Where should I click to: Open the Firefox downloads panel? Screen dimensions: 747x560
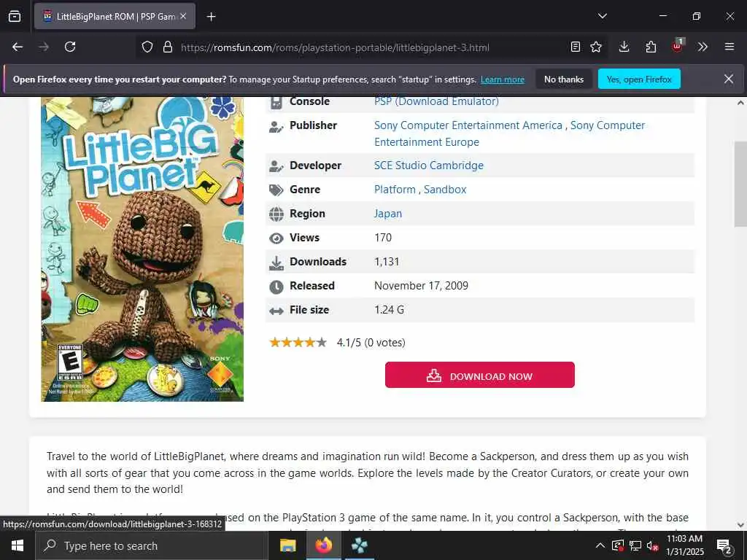(x=624, y=47)
